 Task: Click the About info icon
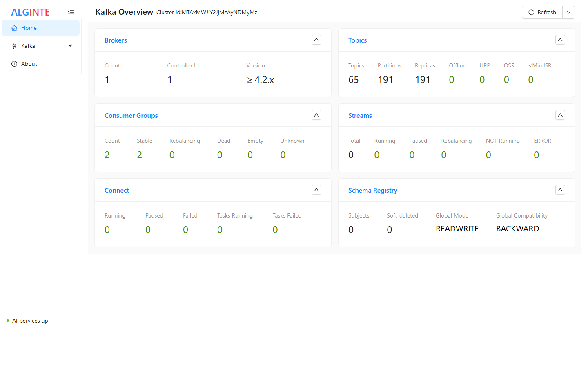pyautogui.click(x=14, y=64)
